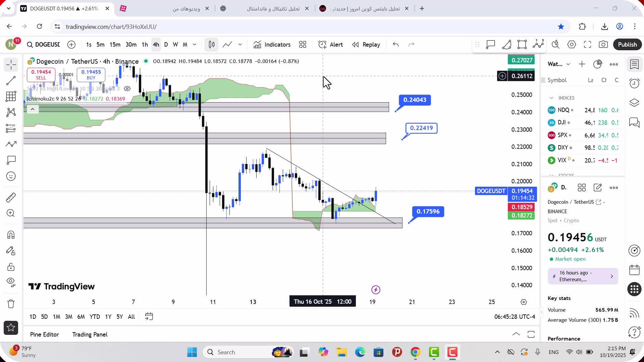Click the Publish button
Image resolution: width=644 pixels, height=362 pixels.
point(627,45)
